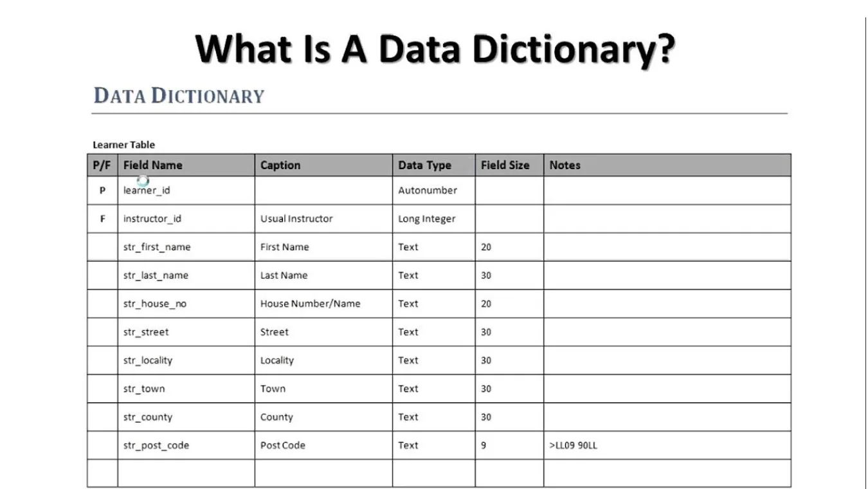This screenshot has height=489, width=868.
Task: Click the "What Is A Data Dictionary?" title
Action: 435,49
